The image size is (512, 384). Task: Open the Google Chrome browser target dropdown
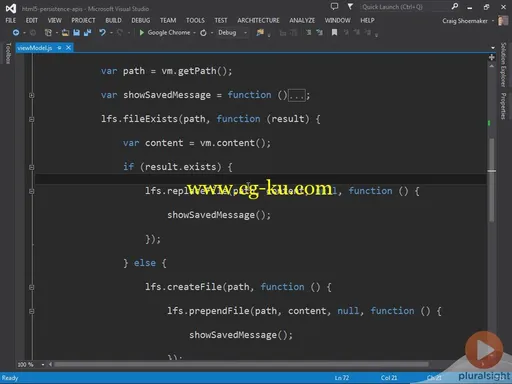point(194,33)
